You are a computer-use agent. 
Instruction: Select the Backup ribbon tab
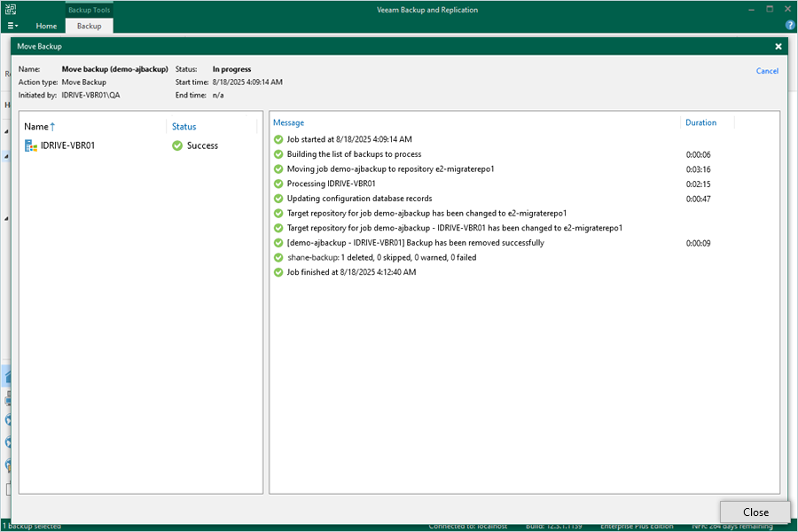click(89, 26)
